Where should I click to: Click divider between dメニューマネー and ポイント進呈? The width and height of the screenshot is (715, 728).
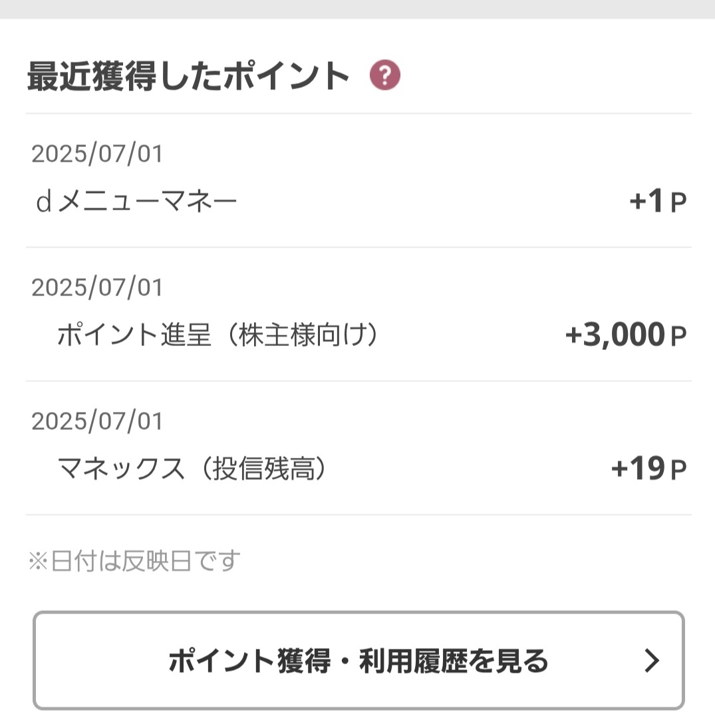358,247
